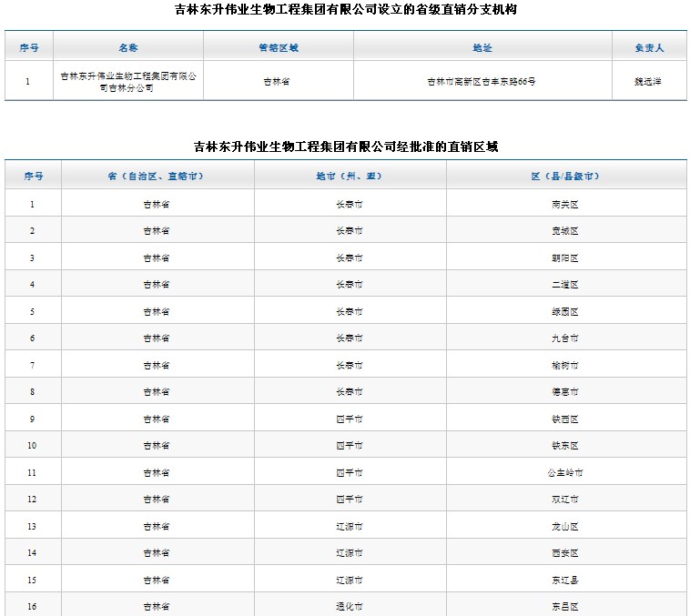
Task: Select the 龙山区 district cell
Action: pos(565,527)
